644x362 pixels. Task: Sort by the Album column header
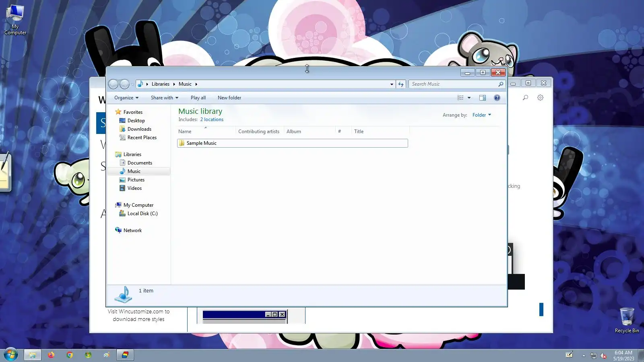[310, 132]
